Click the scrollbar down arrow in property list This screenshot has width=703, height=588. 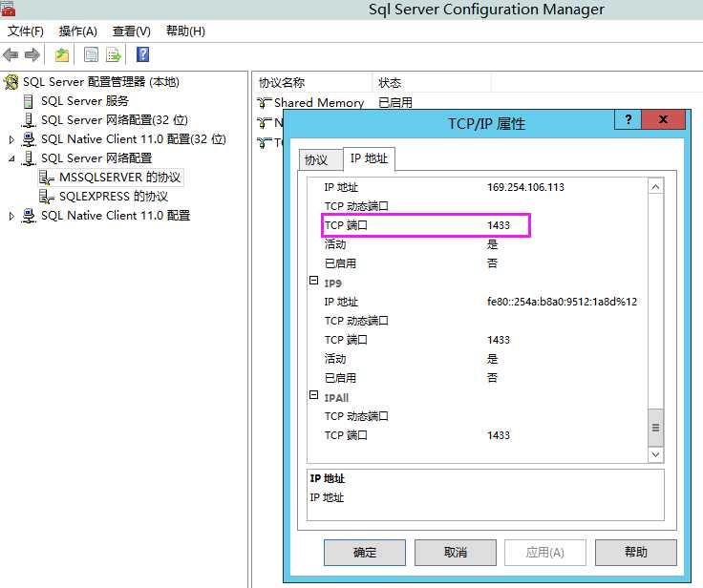[x=655, y=454]
